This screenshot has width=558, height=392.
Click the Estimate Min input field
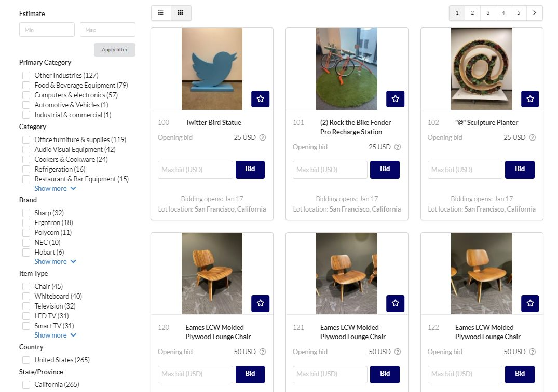tap(47, 30)
